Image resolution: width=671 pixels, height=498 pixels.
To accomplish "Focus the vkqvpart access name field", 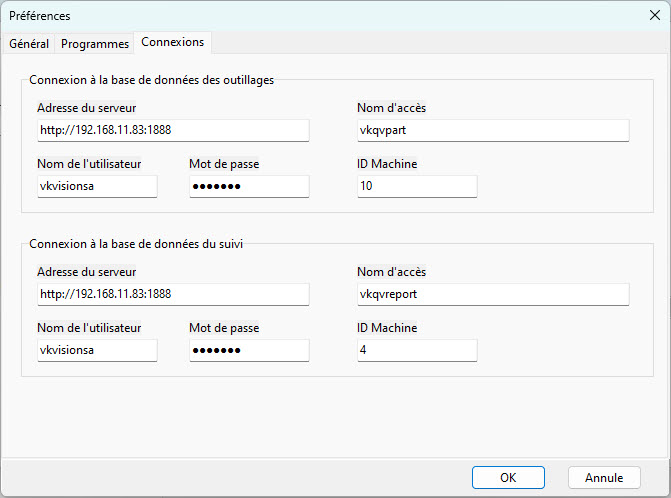I will pyautogui.click(x=492, y=130).
